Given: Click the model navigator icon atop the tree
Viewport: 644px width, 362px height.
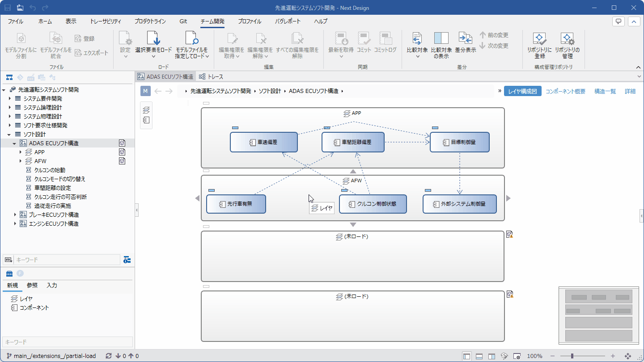Looking at the screenshot, I should (x=9, y=77).
